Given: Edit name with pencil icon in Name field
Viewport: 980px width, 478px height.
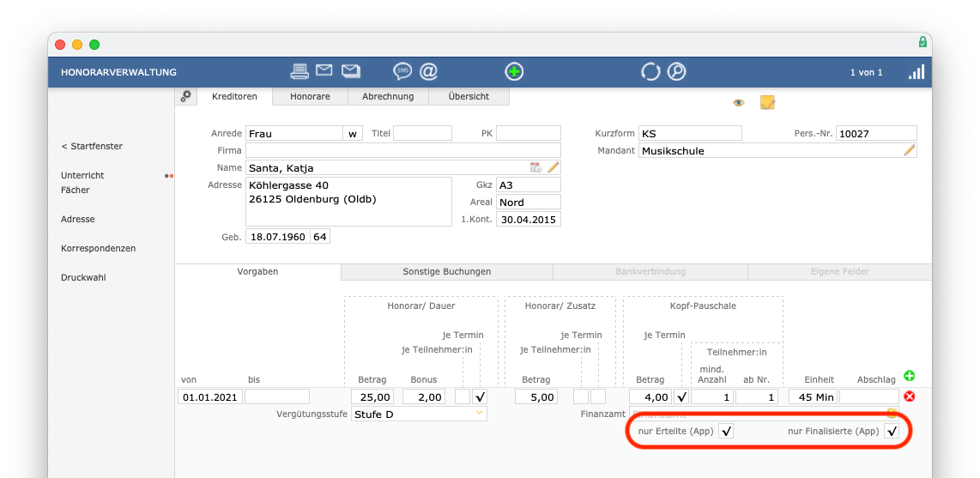Looking at the screenshot, I should (554, 166).
